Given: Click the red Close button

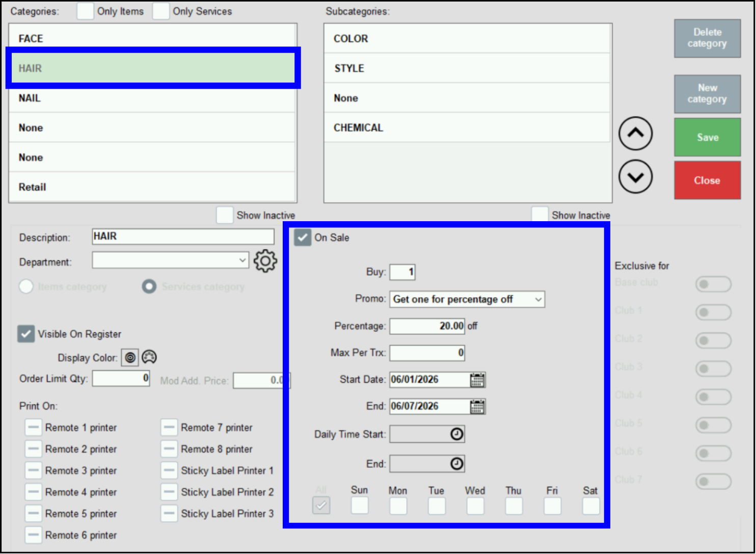Looking at the screenshot, I should pyautogui.click(x=707, y=180).
